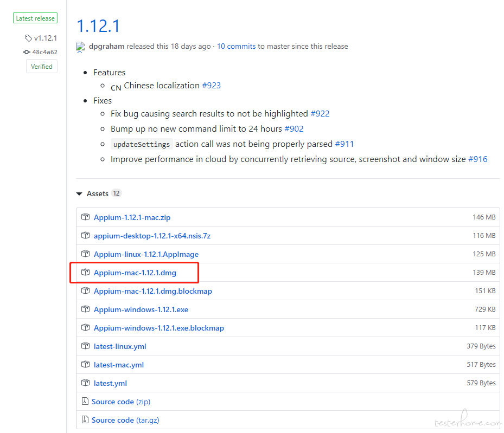
Task: View the 10 commits since release
Action: tap(236, 46)
